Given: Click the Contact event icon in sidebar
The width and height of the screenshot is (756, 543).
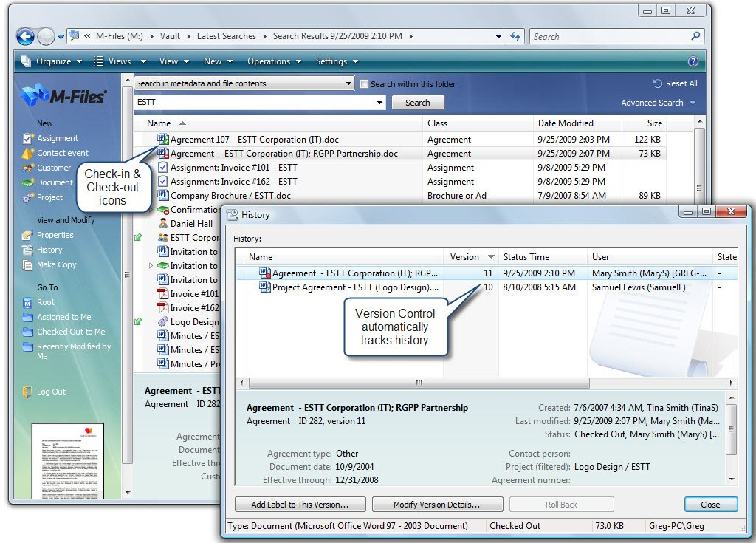Looking at the screenshot, I should [27, 153].
